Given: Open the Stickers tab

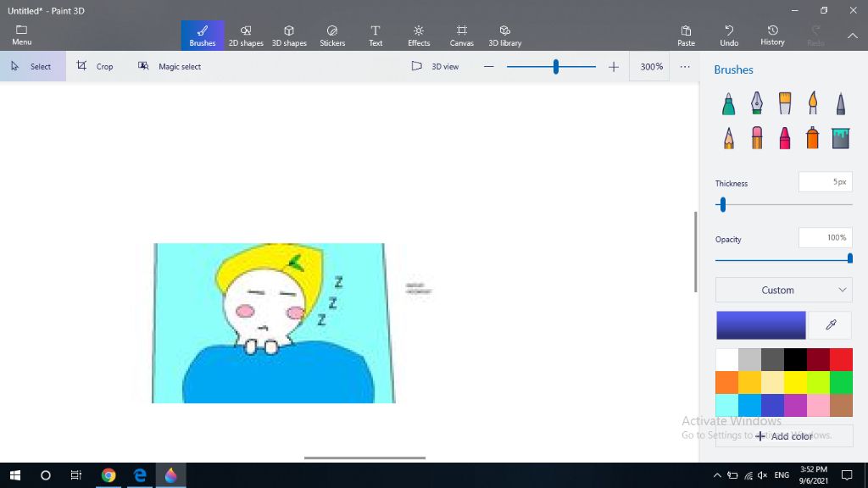Looking at the screenshot, I should [x=332, y=36].
